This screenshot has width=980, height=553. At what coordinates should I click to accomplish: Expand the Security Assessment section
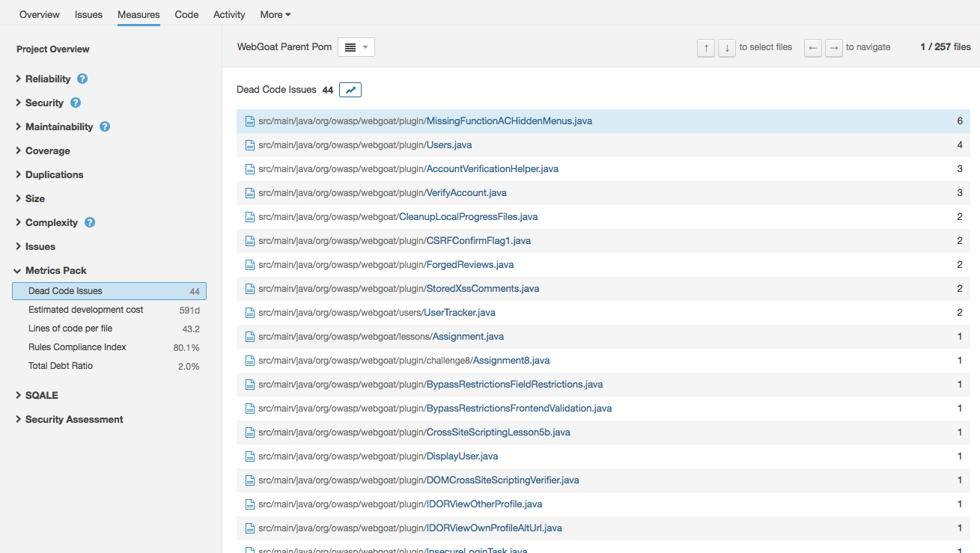[x=73, y=419]
